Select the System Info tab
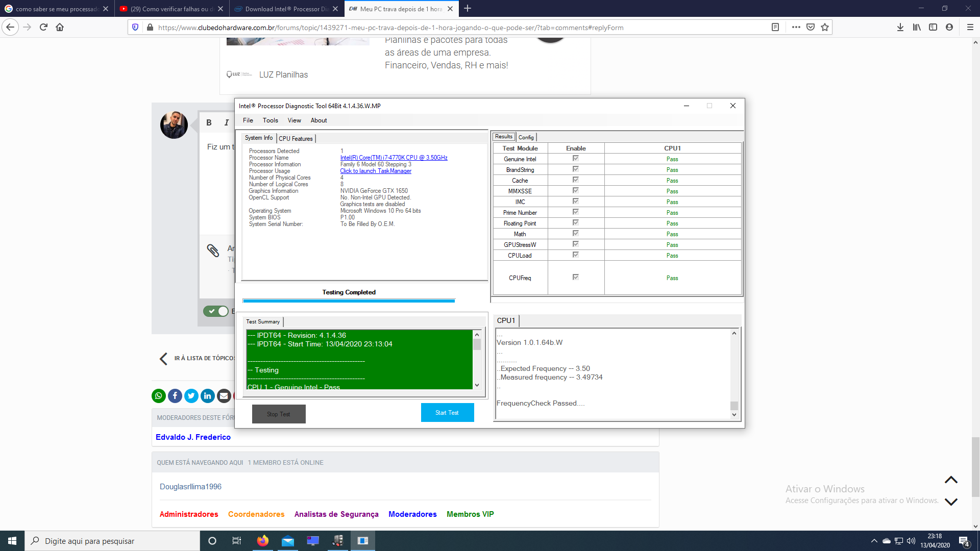This screenshot has height=551, width=980. coord(259,138)
